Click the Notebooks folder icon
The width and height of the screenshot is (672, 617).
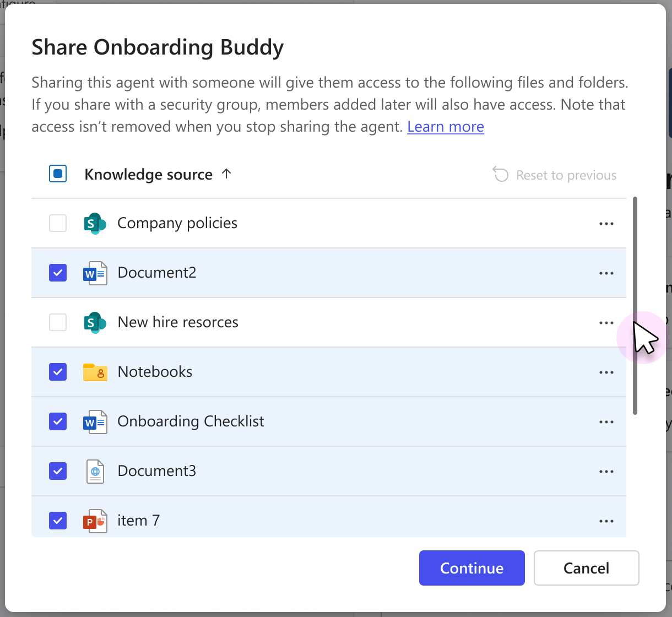(x=95, y=372)
